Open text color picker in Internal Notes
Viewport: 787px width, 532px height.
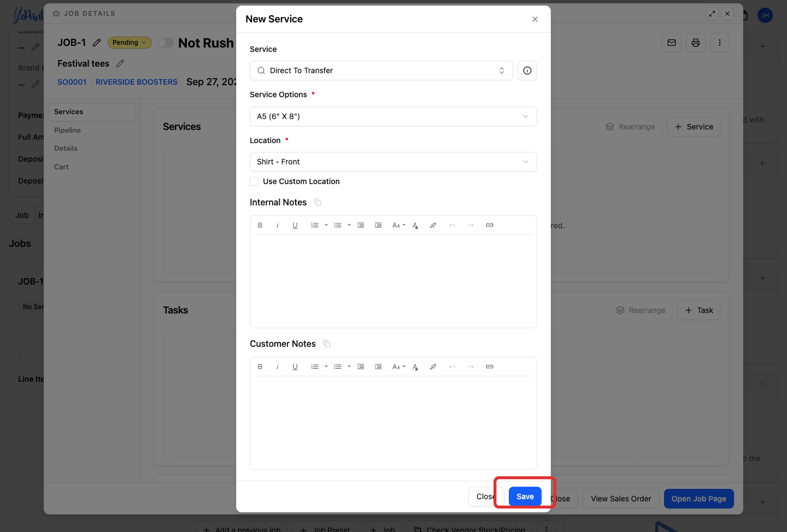pyautogui.click(x=415, y=225)
